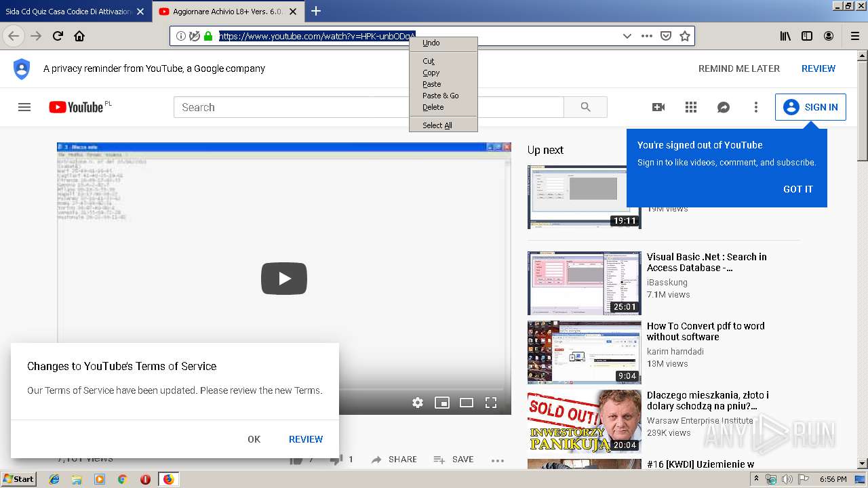This screenshot has height=488, width=868.
Task: Open Dlaczego mieszkania video title
Action: [708, 401]
